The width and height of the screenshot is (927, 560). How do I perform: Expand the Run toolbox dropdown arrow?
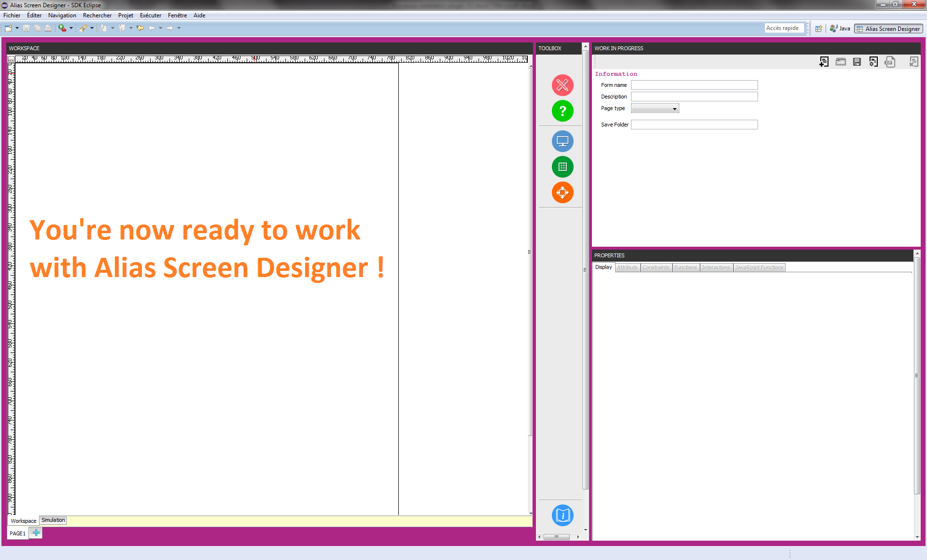[x=71, y=28]
